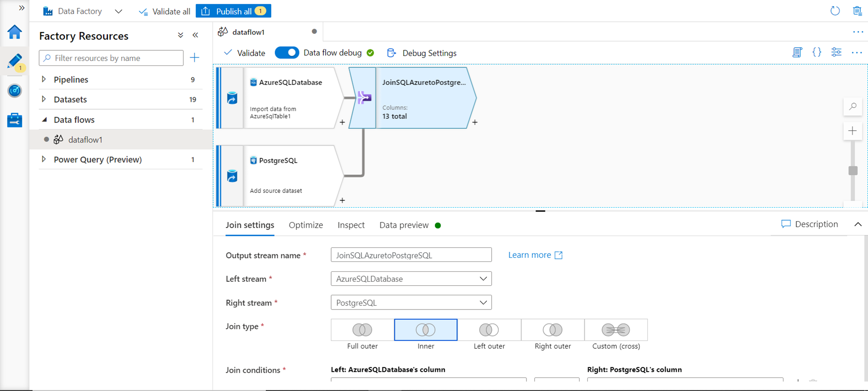Click the Monitor gauge sidebar icon
The width and height of the screenshot is (868, 391).
(x=15, y=91)
